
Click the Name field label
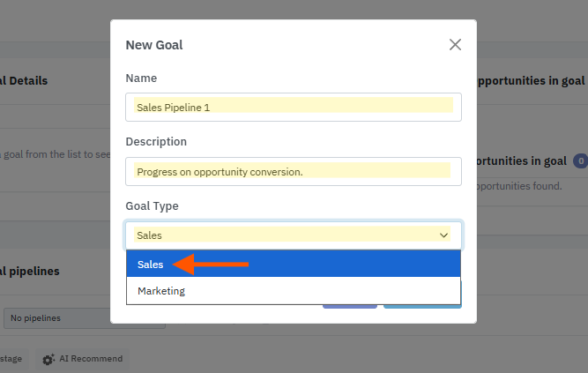(142, 78)
